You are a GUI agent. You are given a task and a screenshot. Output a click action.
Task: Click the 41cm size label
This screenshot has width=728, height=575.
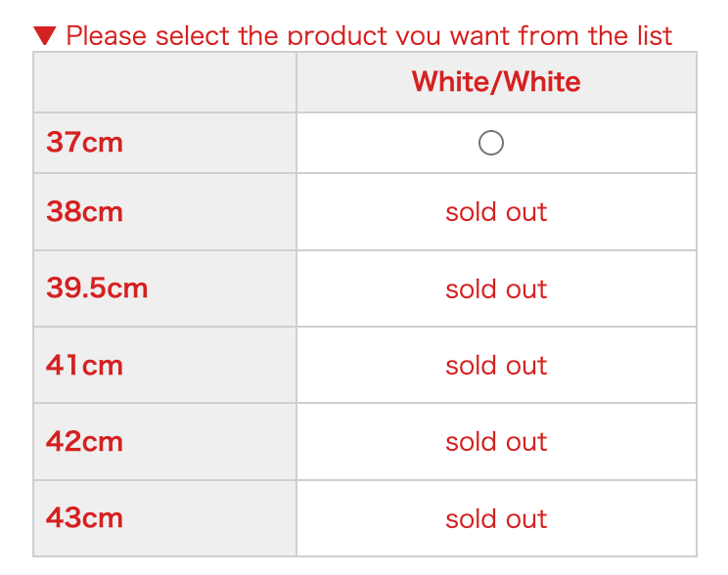pyautogui.click(x=84, y=365)
